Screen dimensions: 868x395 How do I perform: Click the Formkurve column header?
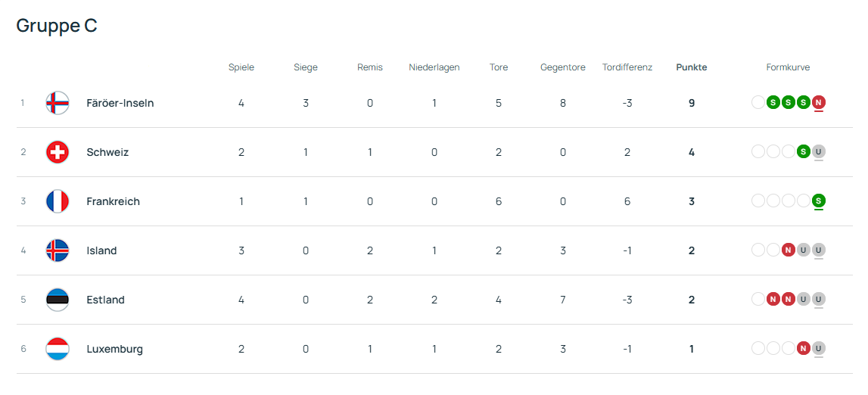(x=788, y=67)
